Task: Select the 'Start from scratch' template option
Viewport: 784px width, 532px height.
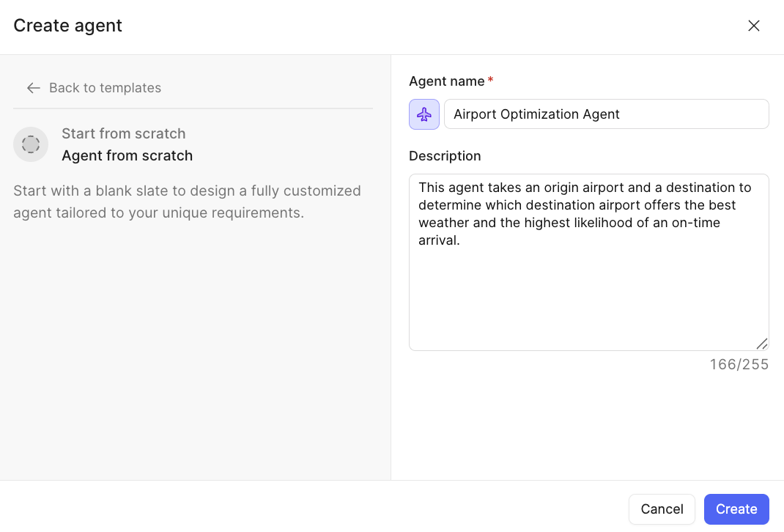Action: coord(123,133)
